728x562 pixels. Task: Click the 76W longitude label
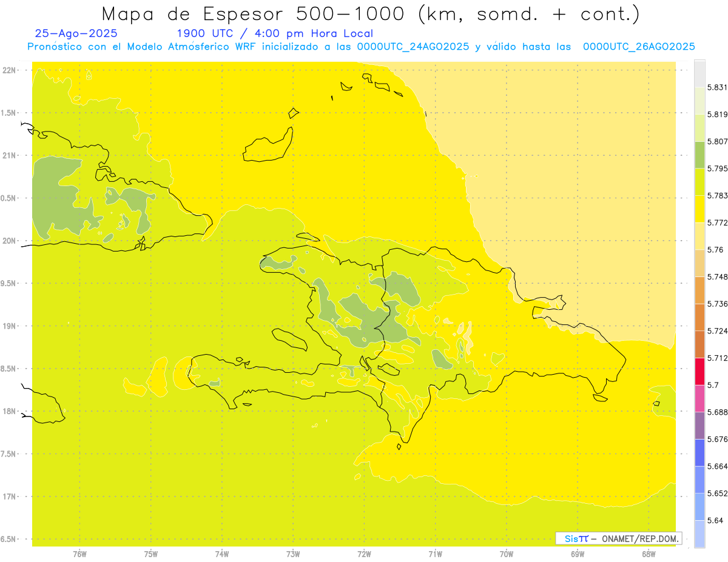click(x=79, y=554)
